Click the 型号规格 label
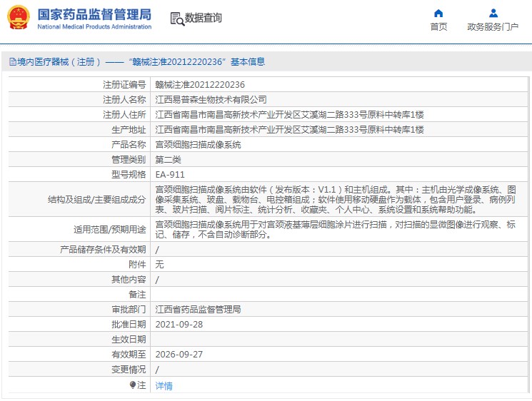This screenshot has height=401, width=532. click(x=129, y=175)
